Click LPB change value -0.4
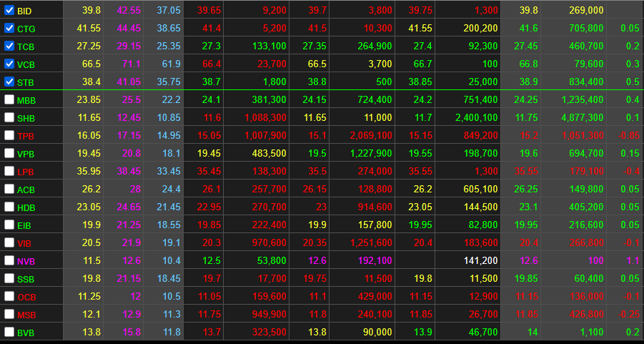Screen dimensions: 644x344 (x=632, y=172)
